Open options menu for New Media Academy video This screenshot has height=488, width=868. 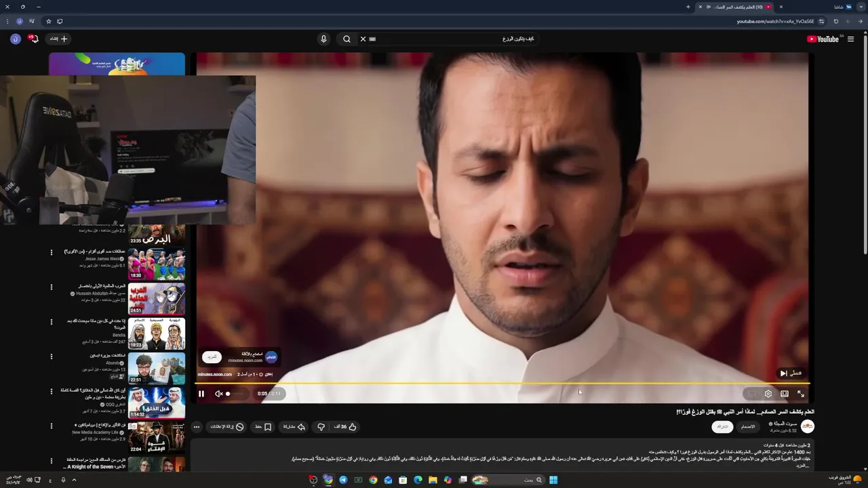coord(51,426)
